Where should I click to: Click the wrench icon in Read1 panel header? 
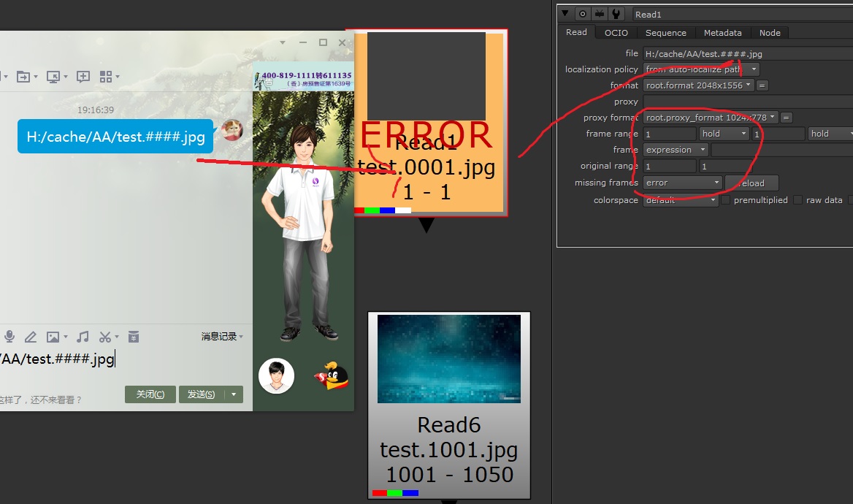pyautogui.click(x=617, y=14)
